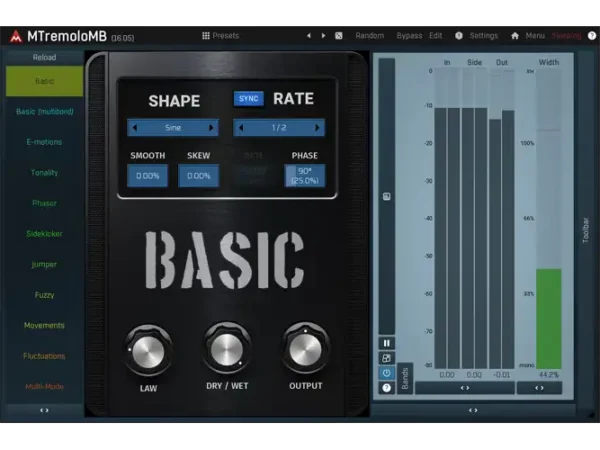The height and width of the screenshot is (450, 600).
Task: Open the Edit screen
Action: 435,36
